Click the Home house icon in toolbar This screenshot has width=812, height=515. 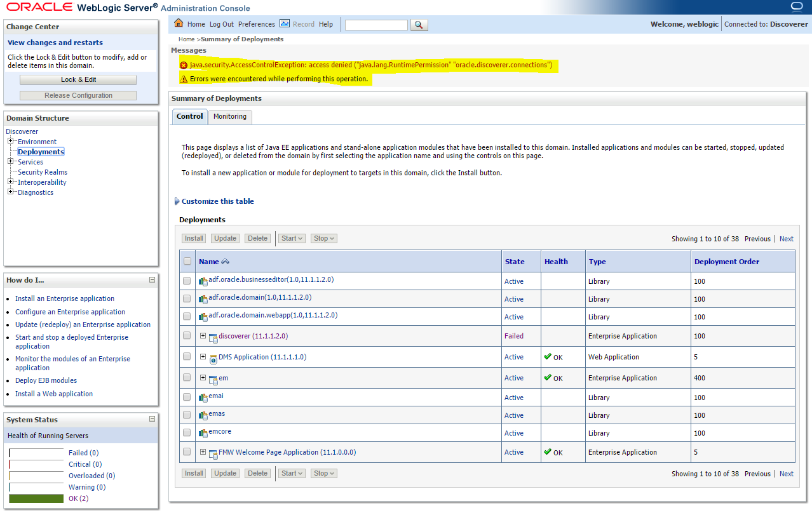coord(179,23)
